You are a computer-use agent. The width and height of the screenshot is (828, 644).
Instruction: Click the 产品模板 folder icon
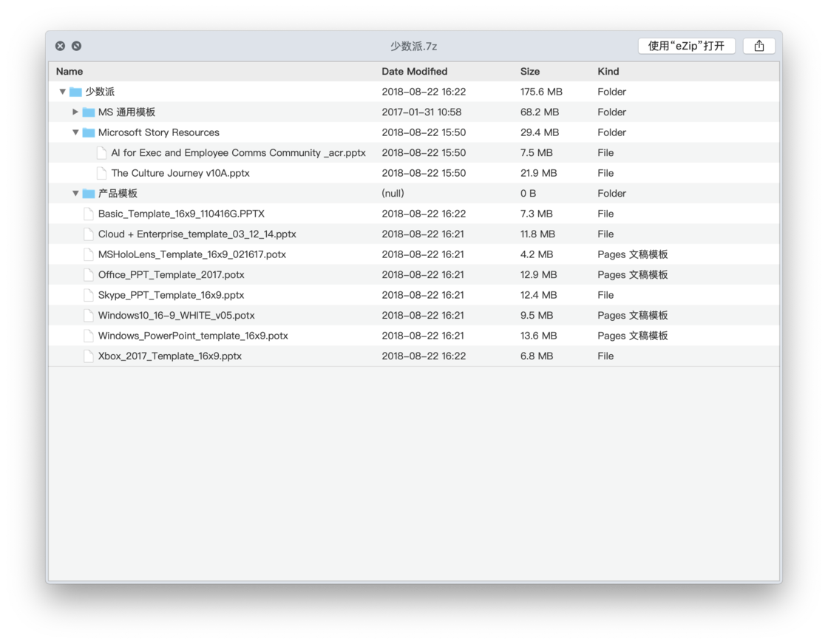tap(89, 194)
